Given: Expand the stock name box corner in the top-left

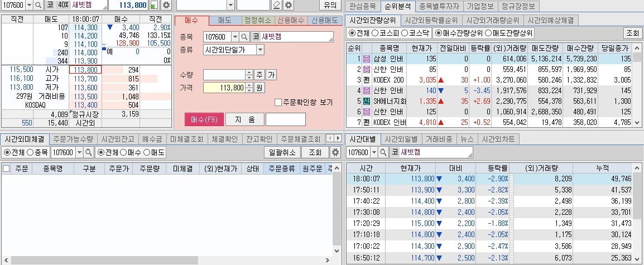Looking at the screenshot, I should pyautogui.click(x=105, y=8).
